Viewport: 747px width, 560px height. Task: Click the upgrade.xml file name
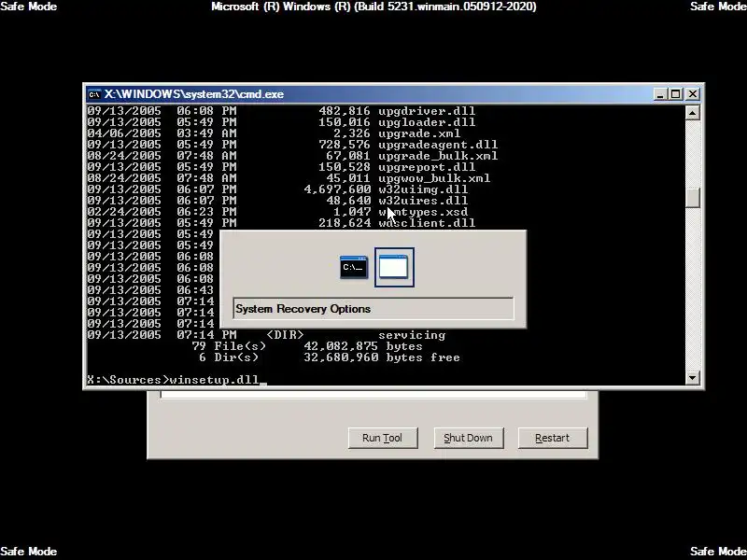point(419,133)
